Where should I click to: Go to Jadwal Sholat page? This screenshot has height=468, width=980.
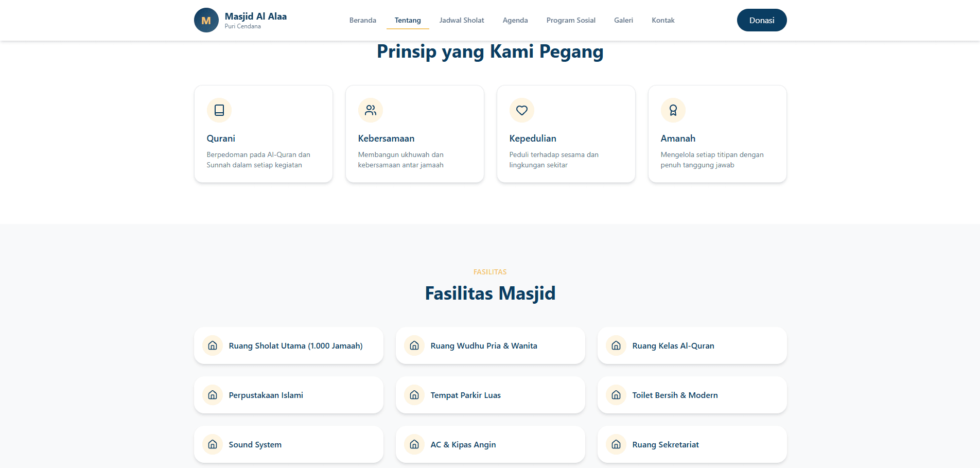click(462, 21)
